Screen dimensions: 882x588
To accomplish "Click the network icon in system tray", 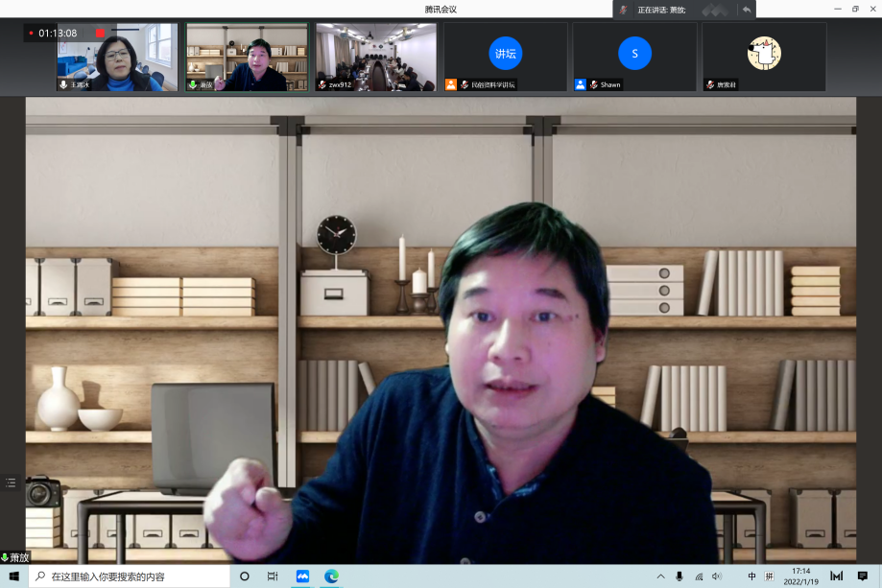I will (x=699, y=576).
